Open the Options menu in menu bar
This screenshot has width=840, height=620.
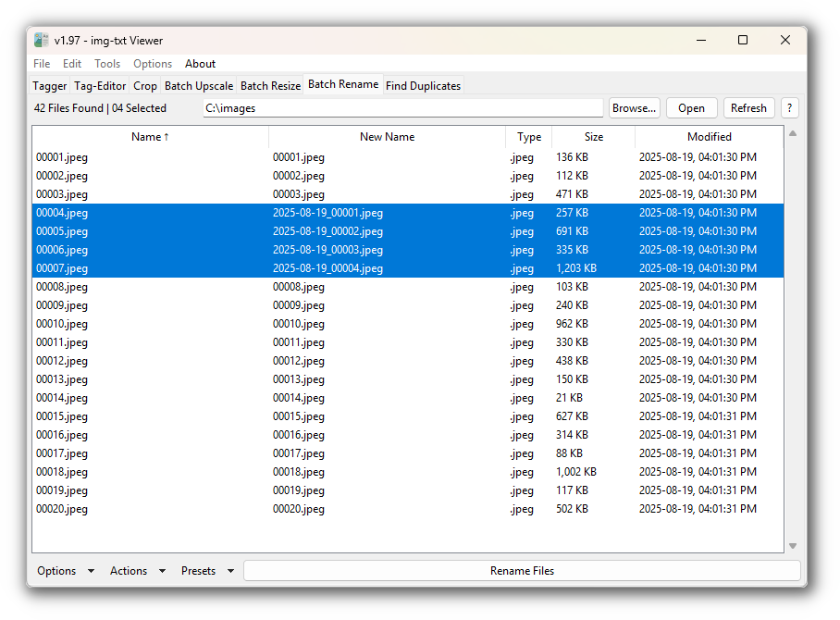pos(153,64)
